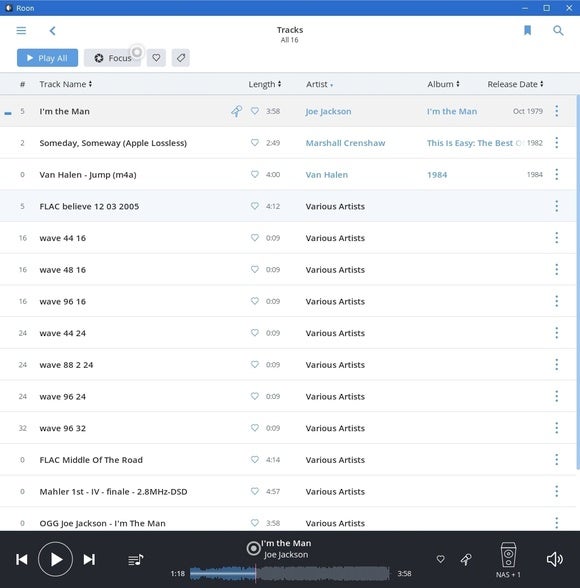The image size is (580, 588).
Task: Favorite Someday, Someway (Apple Lossless)
Action: click(x=255, y=142)
